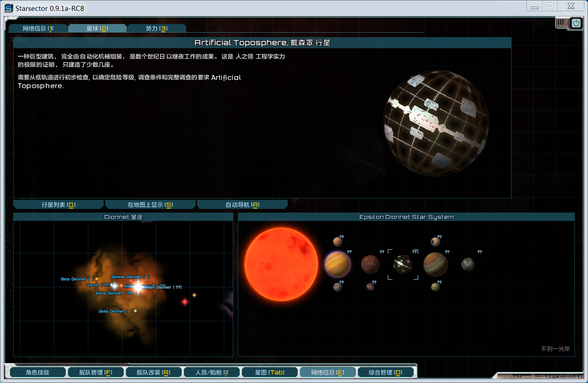Viewport: 588px width, 383px height.
Task: Open 角色技能 character skills screen
Action: (37, 373)
